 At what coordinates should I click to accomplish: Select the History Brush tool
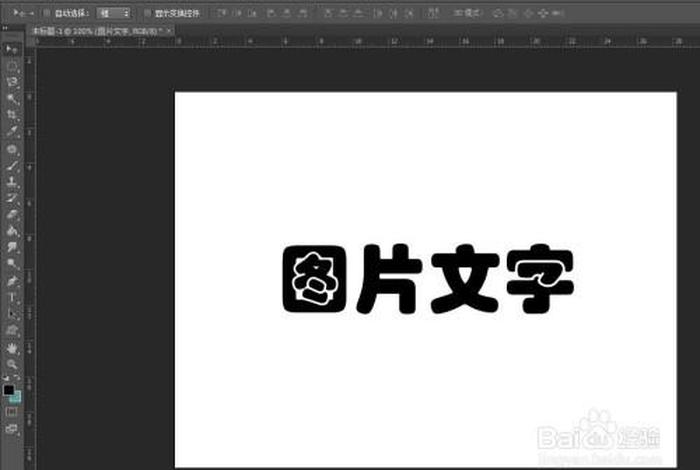click(x=12, y=198)
